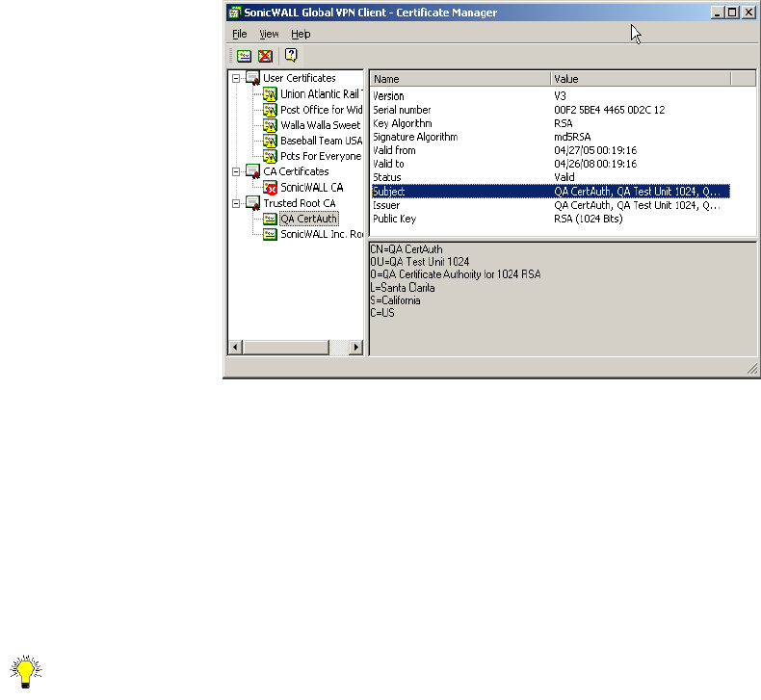Click the window resize grip corner

tap(751, 369)
